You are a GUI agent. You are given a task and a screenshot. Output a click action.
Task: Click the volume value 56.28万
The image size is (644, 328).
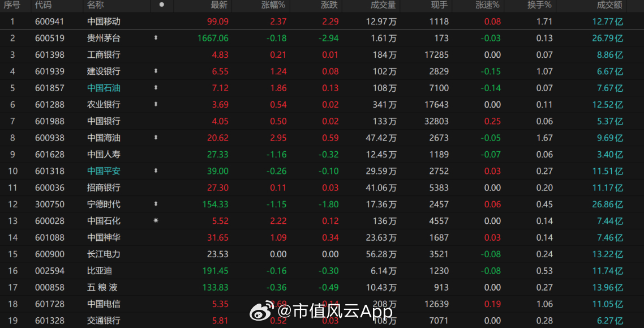coord(381,254)
